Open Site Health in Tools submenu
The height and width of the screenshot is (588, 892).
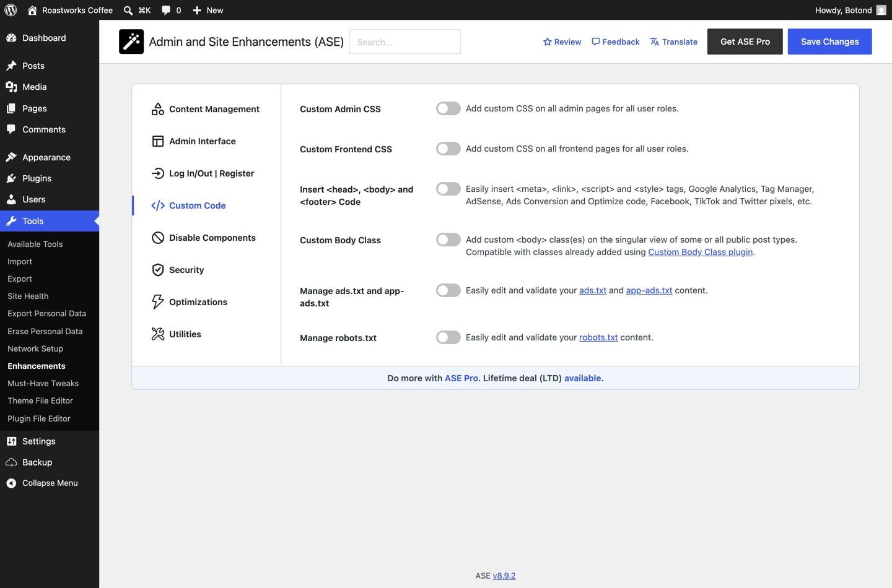tap(50, 296)
